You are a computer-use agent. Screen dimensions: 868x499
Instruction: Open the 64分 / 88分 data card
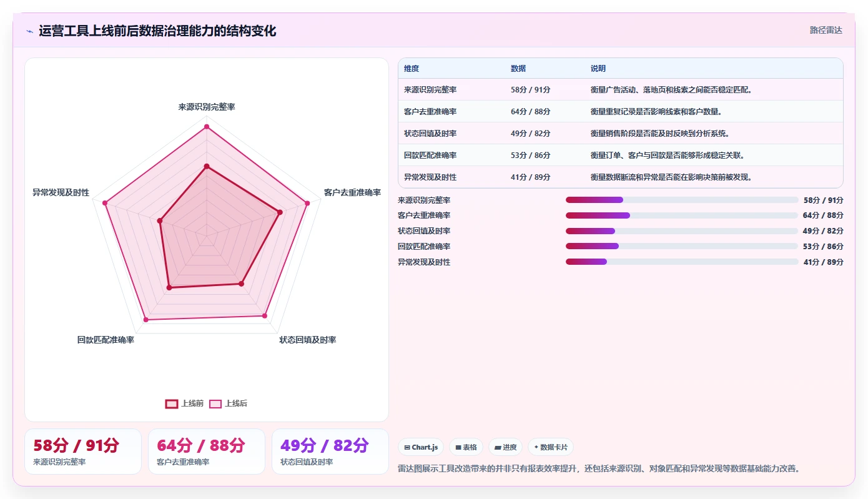[207, 452]
